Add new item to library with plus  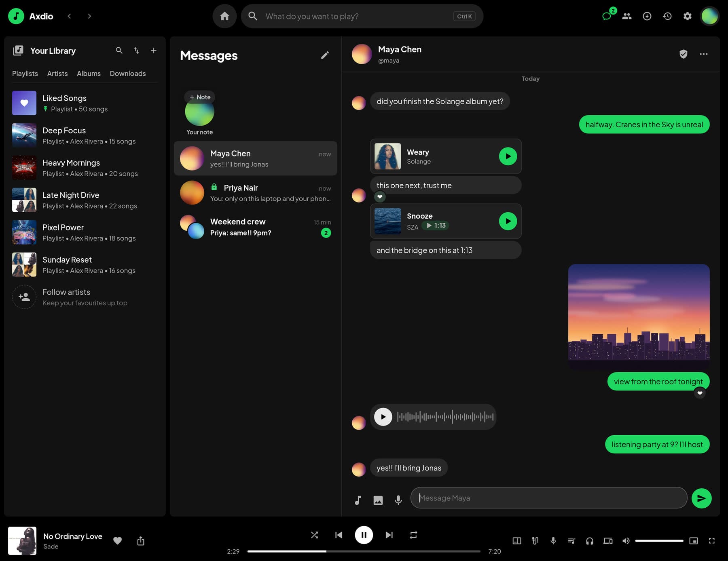pyautogui.click(x=154, y=51)
